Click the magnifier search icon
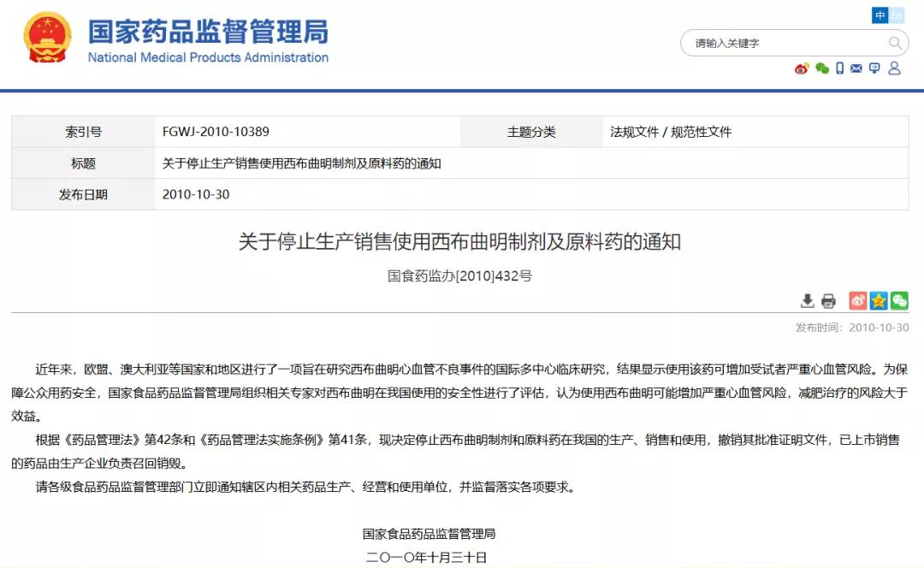924x568 pixels. (x=895, y=43)
